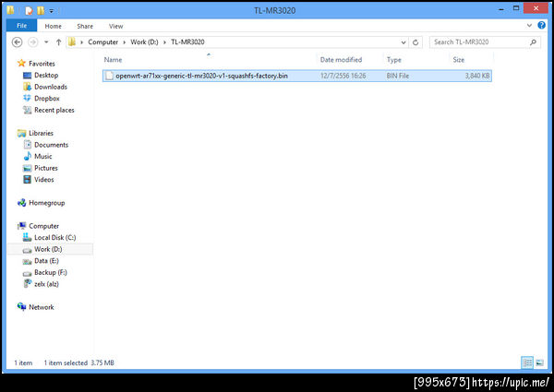The width and height of the screenshot is (554, 392).
Task: Sort files by the Name column
Action: coord(113,60)
